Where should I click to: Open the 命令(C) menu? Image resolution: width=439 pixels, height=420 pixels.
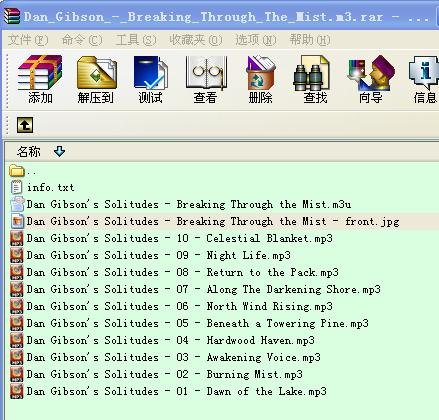(x=82, y=40)
